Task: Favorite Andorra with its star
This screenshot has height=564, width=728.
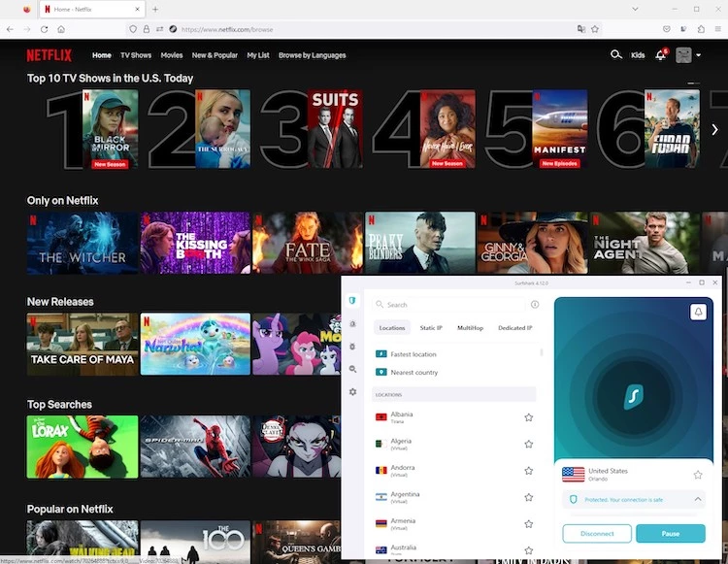Action: click(x=528, y=471)
